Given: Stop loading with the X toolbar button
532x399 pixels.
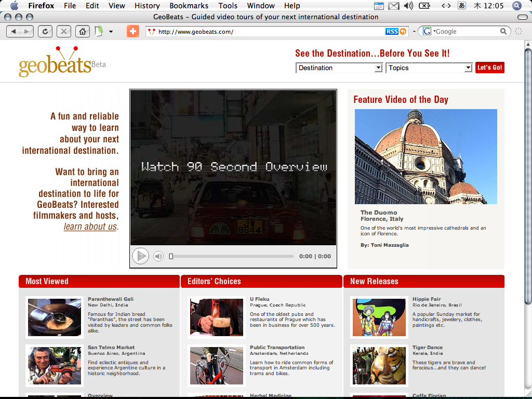Looking at the screenshot, I should pyautogui.click(x=63, y=32).
